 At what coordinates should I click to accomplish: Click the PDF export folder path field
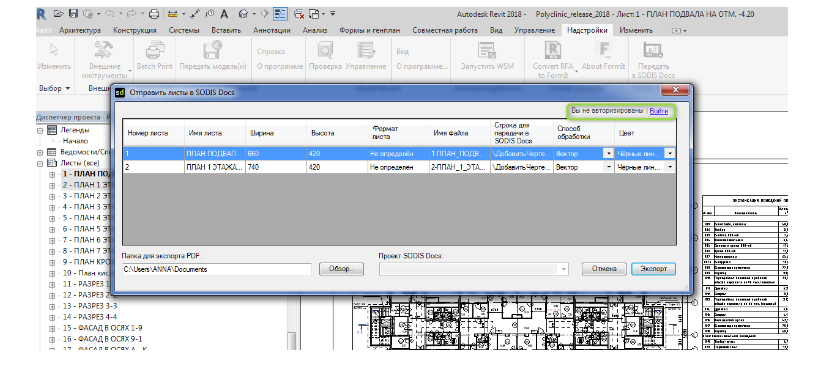(x=217, y=269)
